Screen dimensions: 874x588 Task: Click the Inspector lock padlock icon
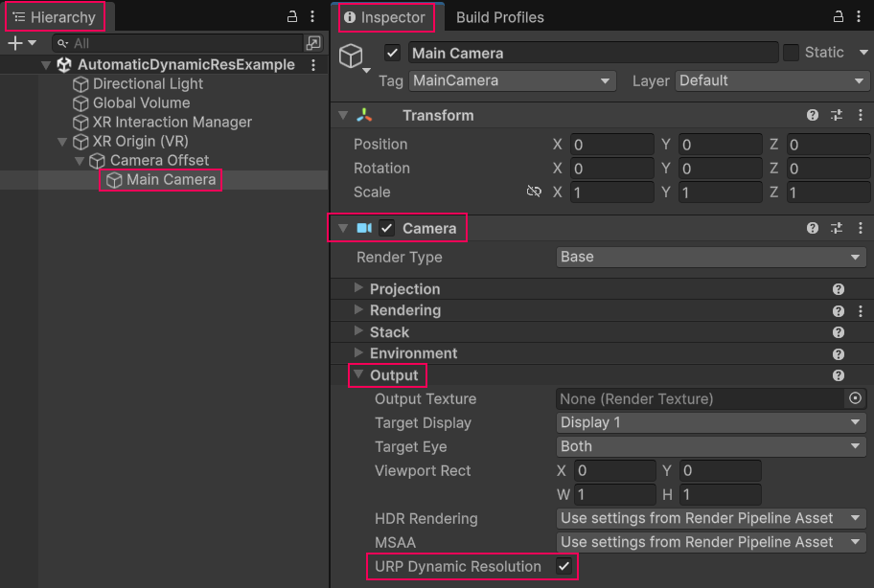[837, 17]
